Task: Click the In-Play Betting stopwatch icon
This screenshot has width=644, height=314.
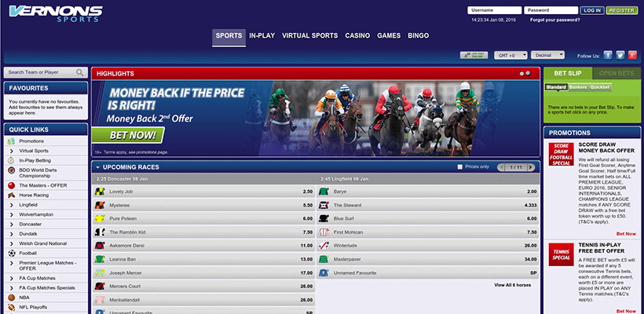Action: coord(11,160)
